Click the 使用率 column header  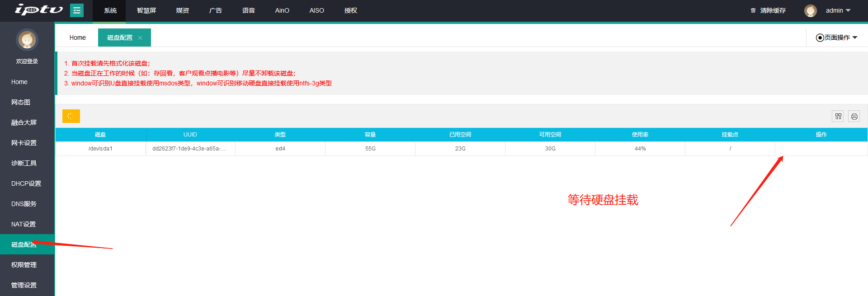[640, 135]
